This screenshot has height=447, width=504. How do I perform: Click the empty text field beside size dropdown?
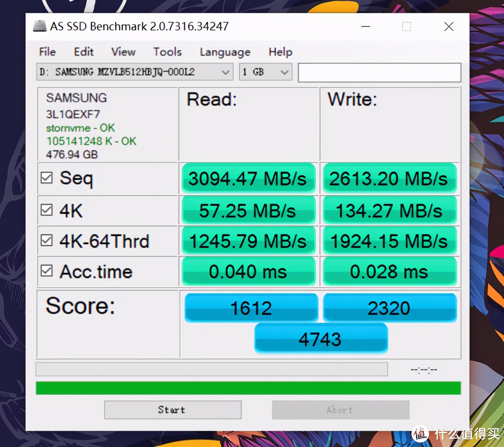click(379, 72)
